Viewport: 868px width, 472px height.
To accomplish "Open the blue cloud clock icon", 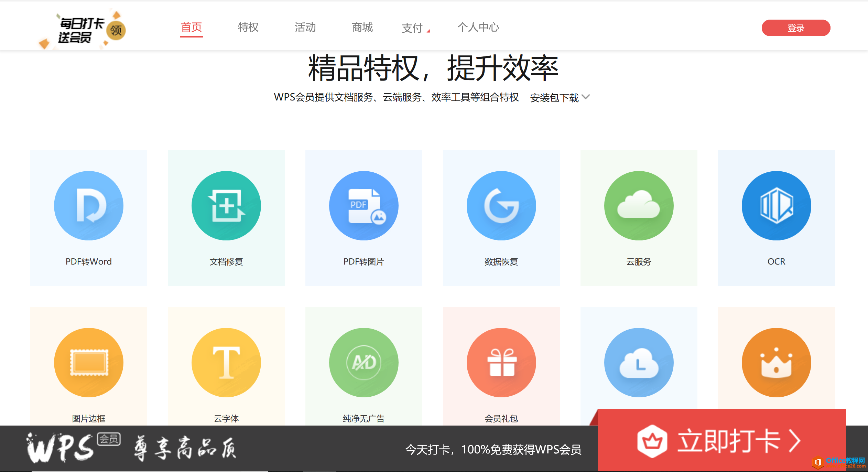I will click(x=639, y=363).
